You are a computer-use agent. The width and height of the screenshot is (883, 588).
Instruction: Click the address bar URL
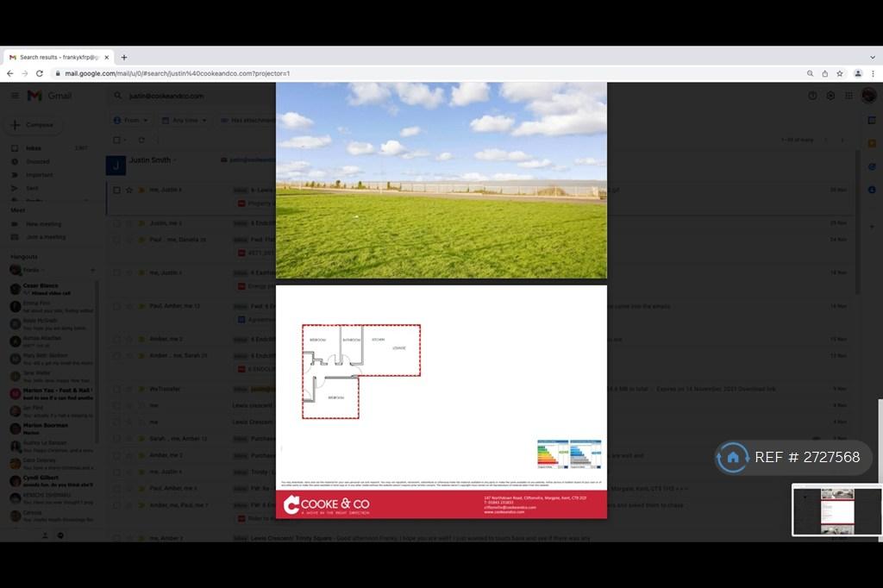coord(177,74)
